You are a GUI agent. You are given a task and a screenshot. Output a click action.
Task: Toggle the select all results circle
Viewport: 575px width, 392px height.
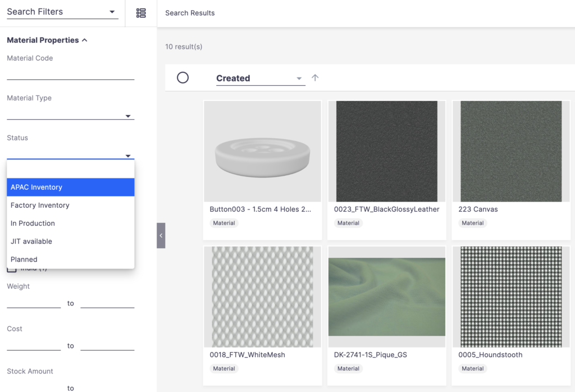pos(182,78)
